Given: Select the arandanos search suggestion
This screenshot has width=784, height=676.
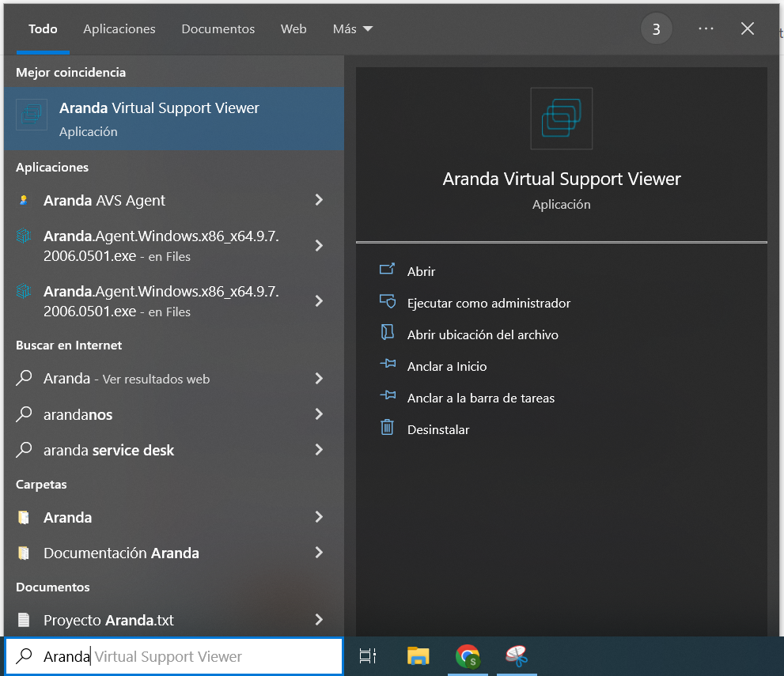Looking at the screenshot, I should [x=173, y=414].
